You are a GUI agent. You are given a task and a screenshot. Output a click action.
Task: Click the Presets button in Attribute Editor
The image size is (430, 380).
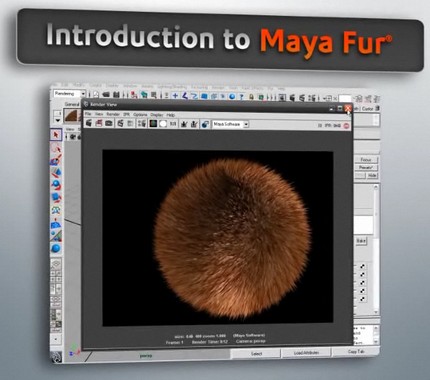coord(366,167)
